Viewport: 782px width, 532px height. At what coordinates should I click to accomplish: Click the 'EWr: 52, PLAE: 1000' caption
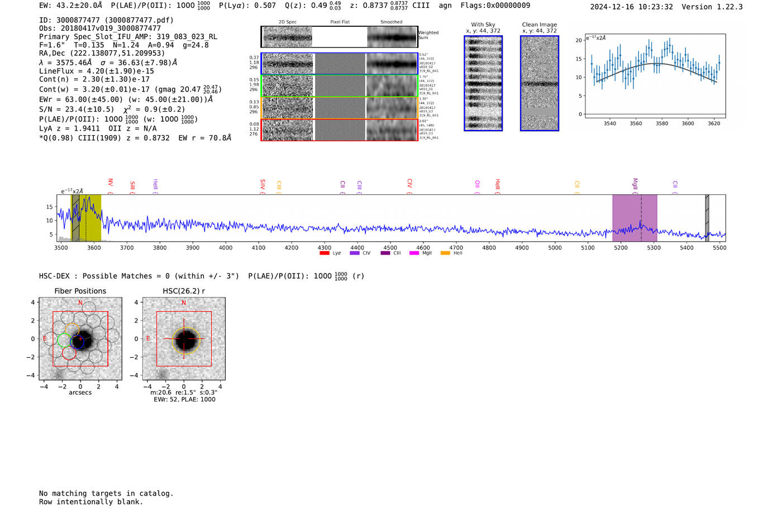(x=184, y=400)
